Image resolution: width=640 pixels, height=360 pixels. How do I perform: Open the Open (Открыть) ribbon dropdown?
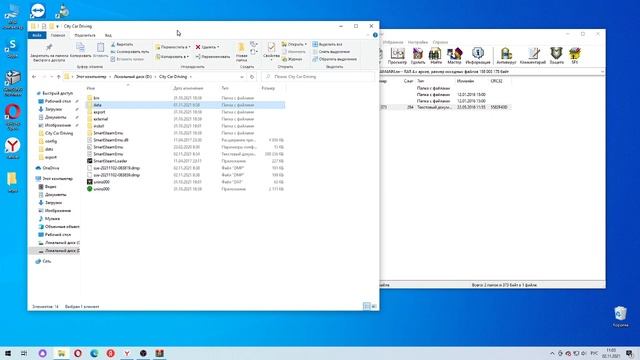coord(294,44)
